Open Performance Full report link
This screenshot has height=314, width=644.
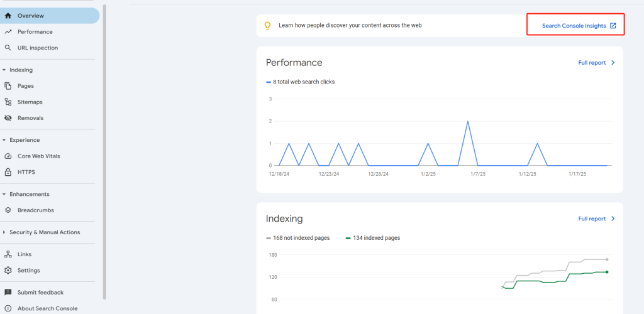tap(596, 63)
